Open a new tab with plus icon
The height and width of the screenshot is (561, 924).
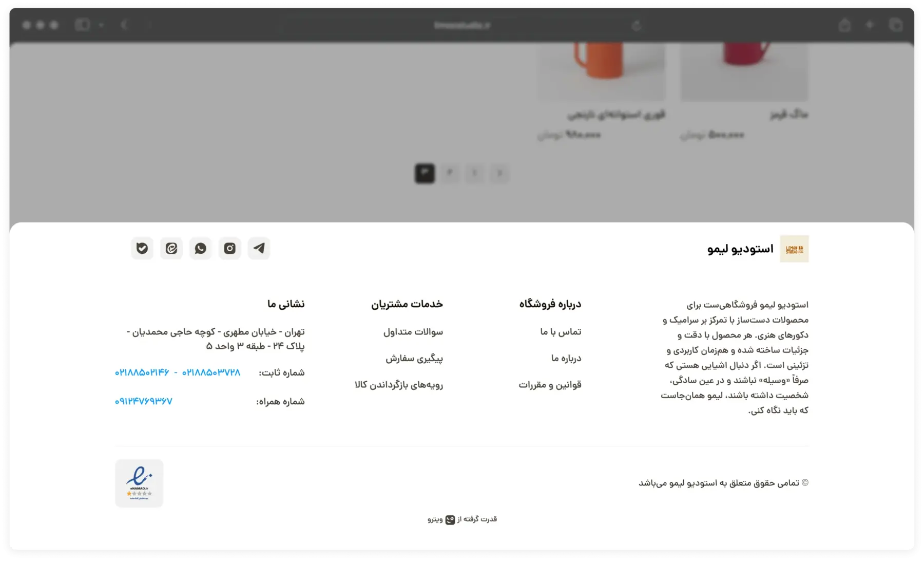point(870,25)
